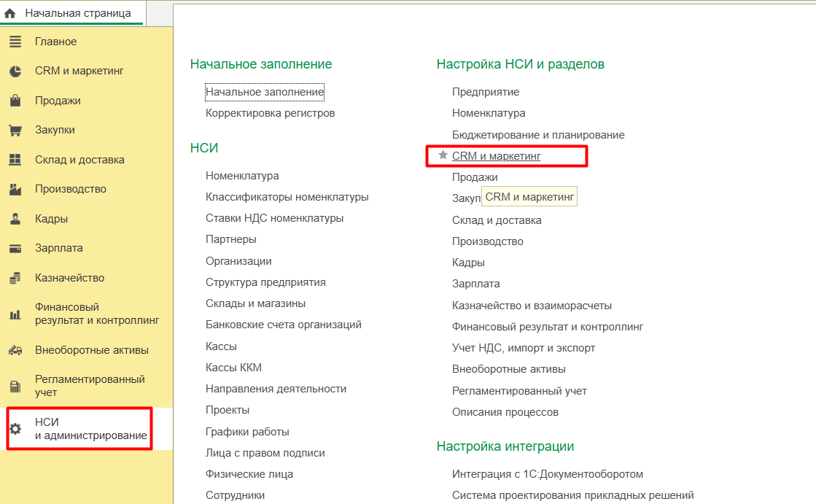Open the Сотрудники link
Image resolution: width=816 pixels, height=504 pixels.
click(235, 496)
